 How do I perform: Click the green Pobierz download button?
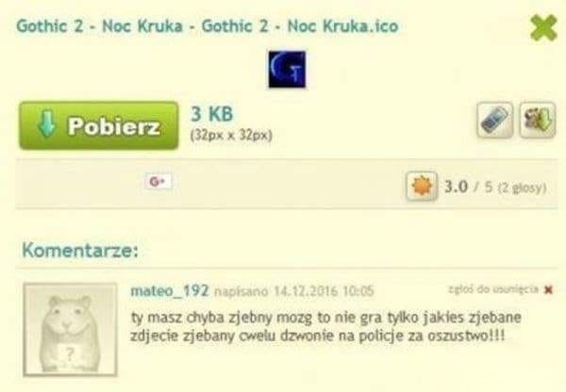[98, 125]
